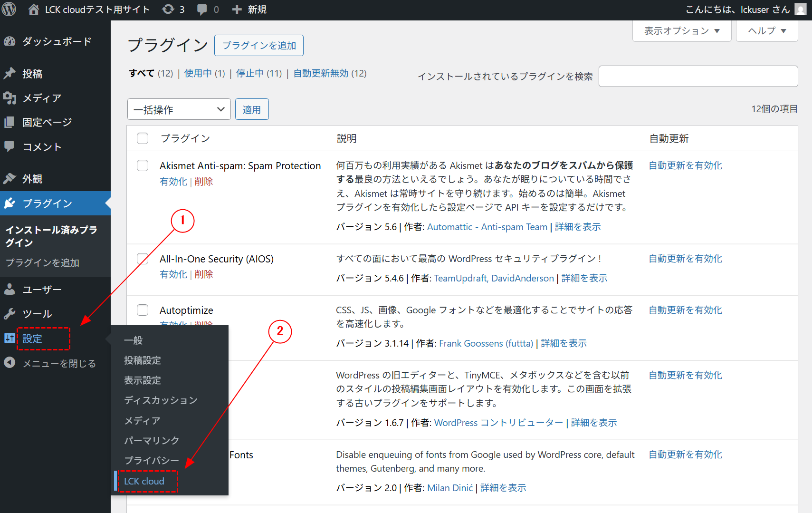This screenshot has width=812, height=513.
Task: Open the updates icon showing 3
Action: pos(169,10)
